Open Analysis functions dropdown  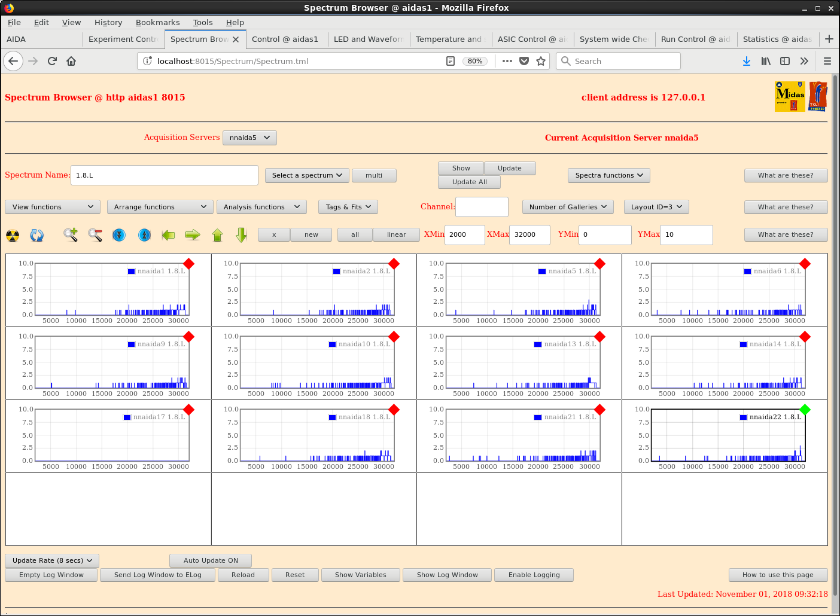[x=261, y=207]
